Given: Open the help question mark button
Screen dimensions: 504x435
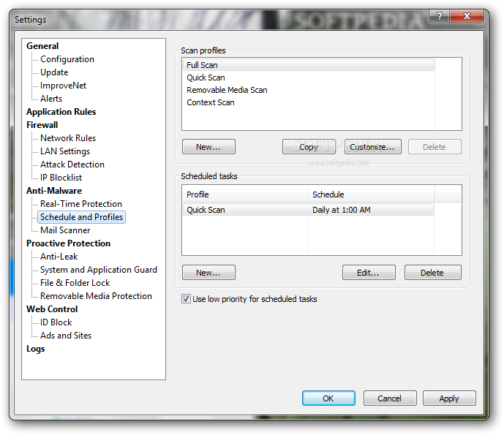Looking at the screenshot, I should pos(440,16).
